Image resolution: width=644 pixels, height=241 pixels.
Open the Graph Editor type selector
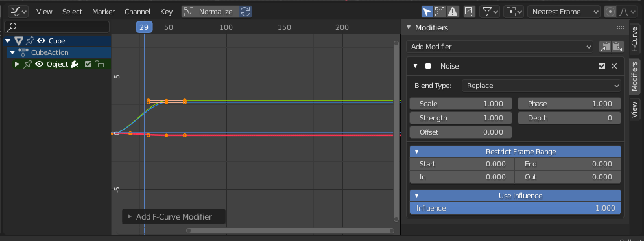point(18,12)
